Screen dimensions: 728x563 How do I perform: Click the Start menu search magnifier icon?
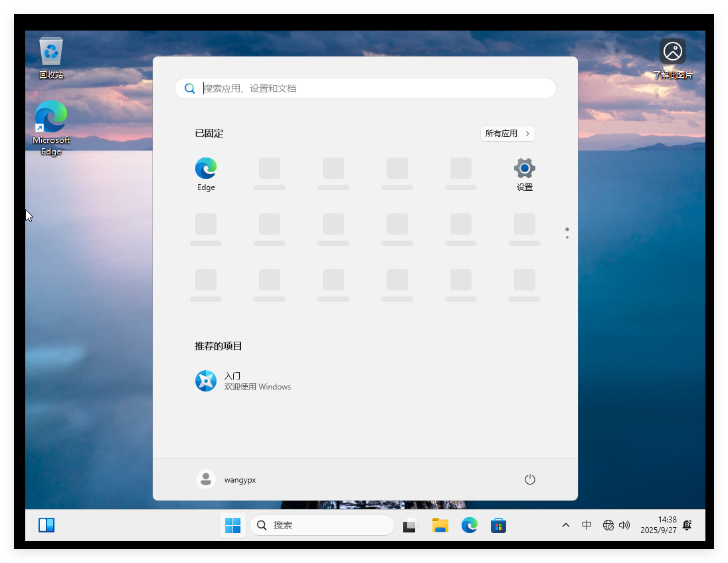tap(189, 88)
